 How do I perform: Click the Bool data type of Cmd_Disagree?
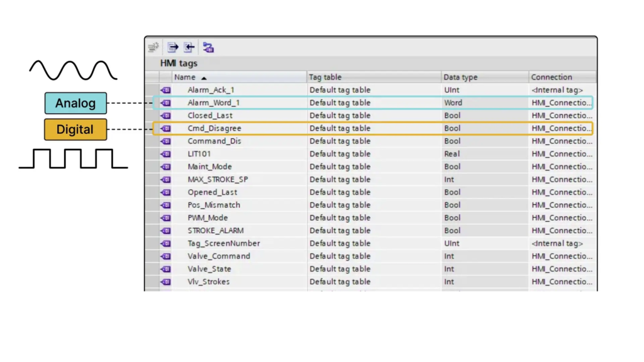point(452,128)
